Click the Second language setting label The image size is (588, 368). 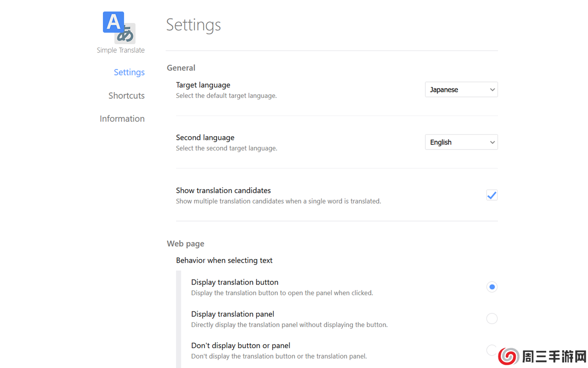tap(205, 138)
